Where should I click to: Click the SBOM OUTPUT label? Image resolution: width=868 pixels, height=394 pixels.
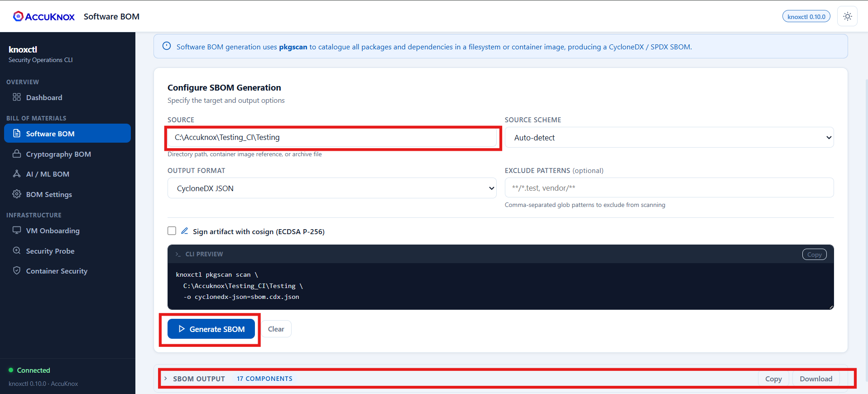click(199, 379)
